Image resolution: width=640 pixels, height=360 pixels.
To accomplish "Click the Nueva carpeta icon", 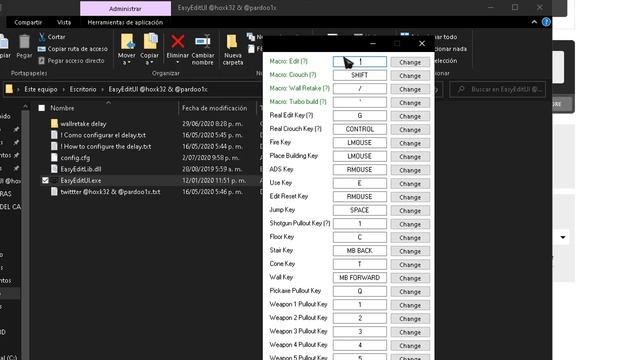I will coord(232,42).
